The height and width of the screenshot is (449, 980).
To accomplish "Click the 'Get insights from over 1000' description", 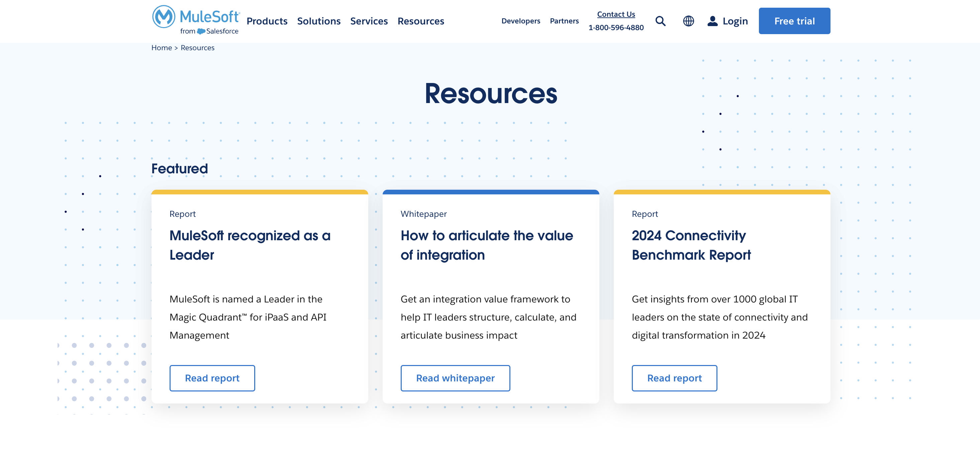I will click(719, 317).
